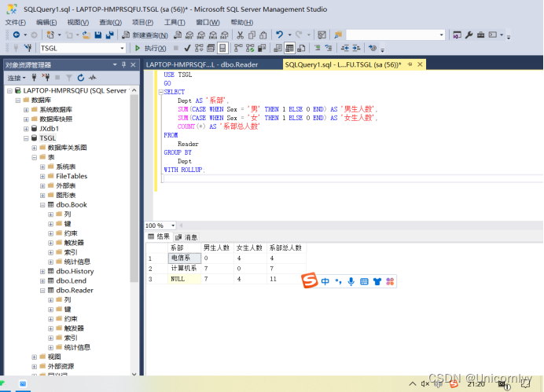This screenshot has height=392, width=544.
Task: Click the NULL cell in results grid
Action: 185,279
